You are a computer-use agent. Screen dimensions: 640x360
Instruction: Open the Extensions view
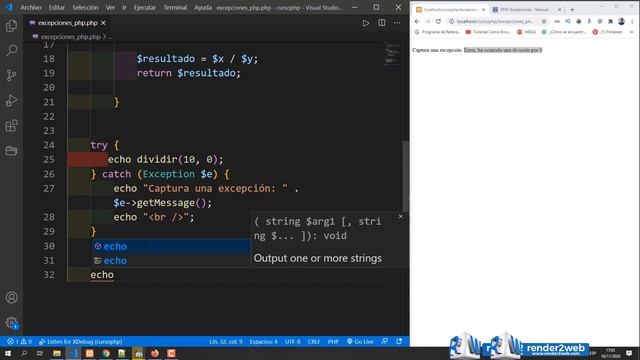point(11,126)
